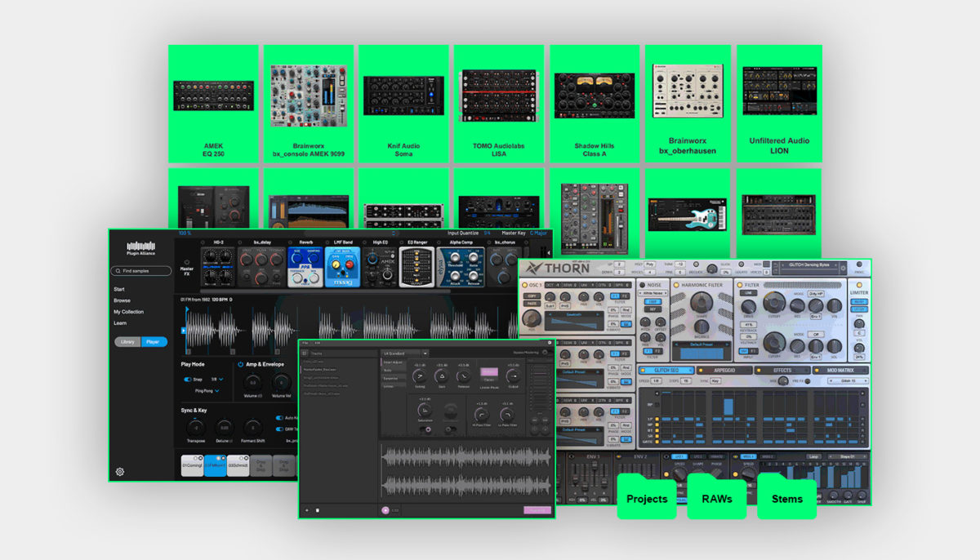980x560 pixels.
Task: Click the Transpose knob in Sync & Key
Action: [x=196, y=427]
